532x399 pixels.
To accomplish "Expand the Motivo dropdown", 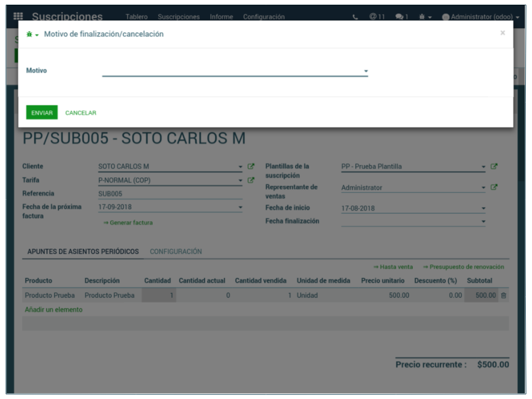I will click(x=366, y=71).
